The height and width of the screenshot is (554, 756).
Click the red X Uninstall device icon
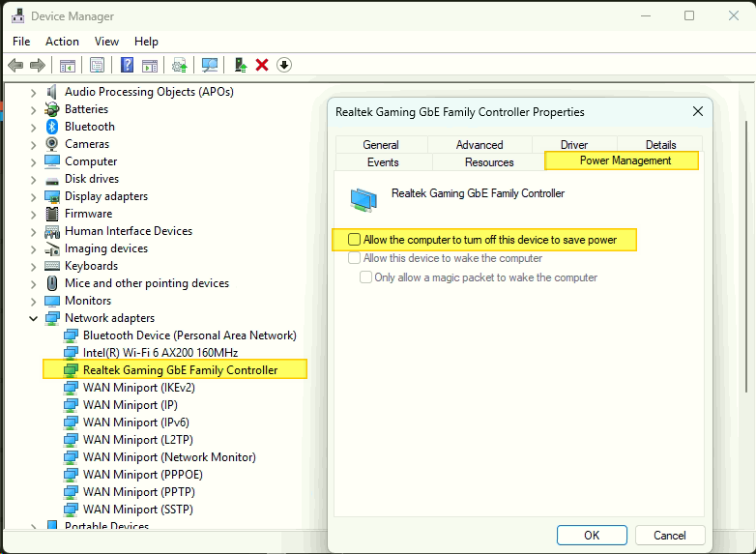[x=262, y=65]
